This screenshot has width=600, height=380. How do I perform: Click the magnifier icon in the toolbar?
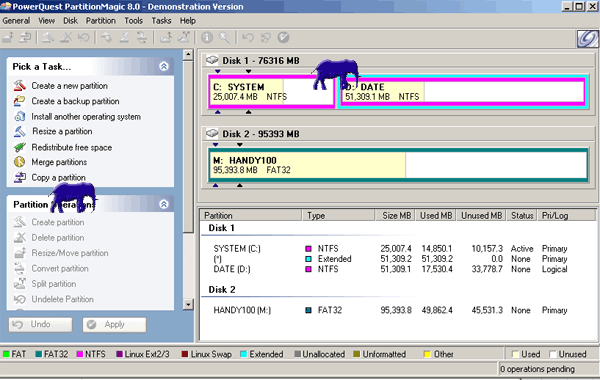pyautogui.click(x=225, y=37)
